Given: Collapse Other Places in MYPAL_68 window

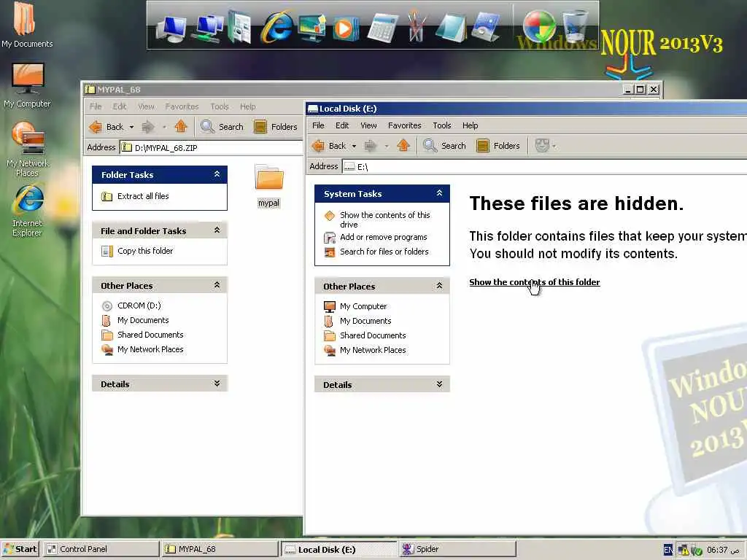Looking at the screenshot, I should (217, 285).
